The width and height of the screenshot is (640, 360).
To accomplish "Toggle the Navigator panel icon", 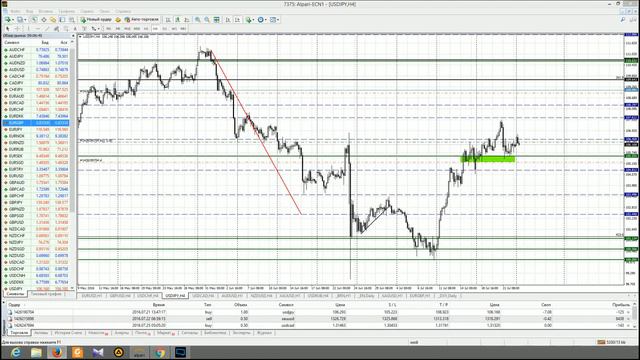I will 53,20.
